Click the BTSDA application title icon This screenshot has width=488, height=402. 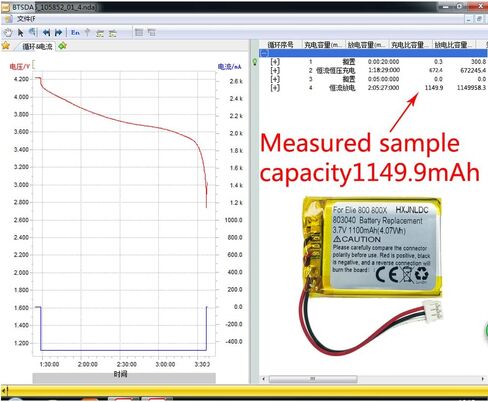coord(5,7)
